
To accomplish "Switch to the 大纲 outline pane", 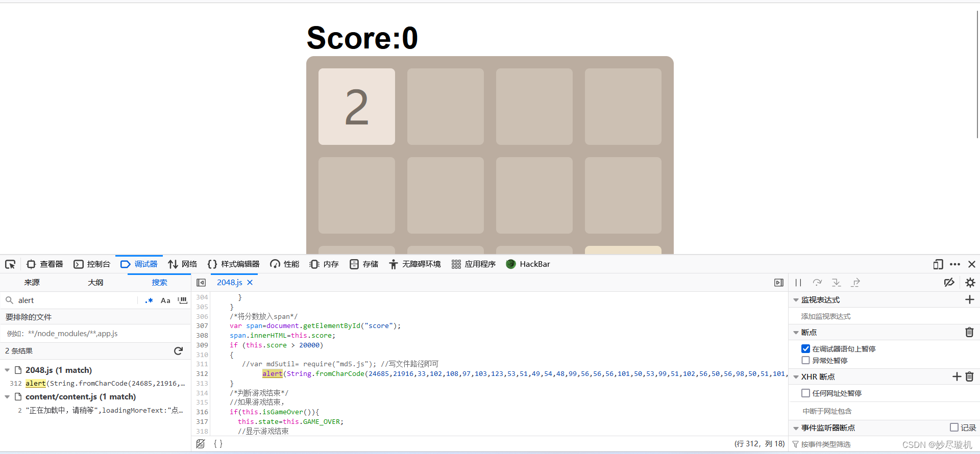I will pyautogui.click(x=95, y=282).
